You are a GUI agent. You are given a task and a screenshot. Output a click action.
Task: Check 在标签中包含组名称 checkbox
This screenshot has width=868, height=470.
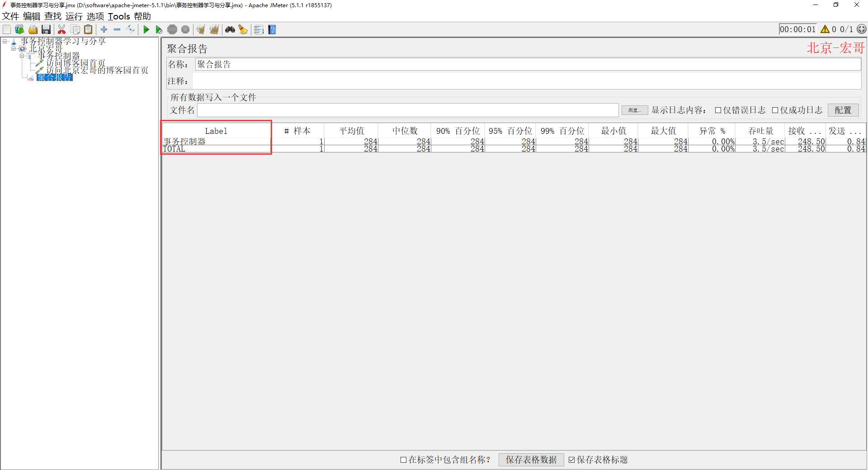403,460
